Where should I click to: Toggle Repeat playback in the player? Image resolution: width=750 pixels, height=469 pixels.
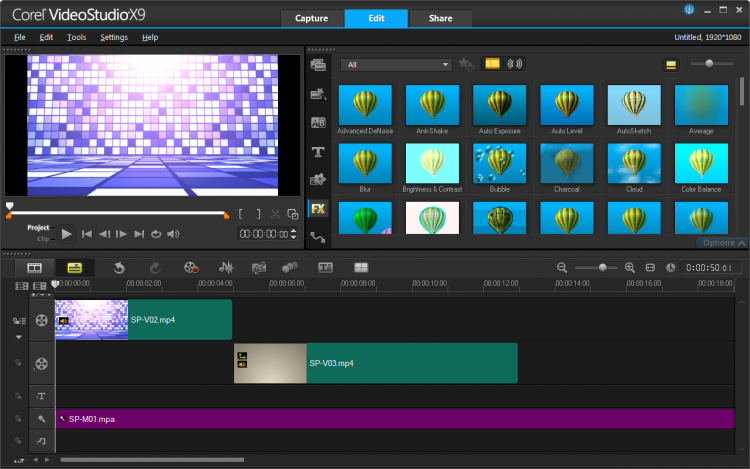pos(156,234)
